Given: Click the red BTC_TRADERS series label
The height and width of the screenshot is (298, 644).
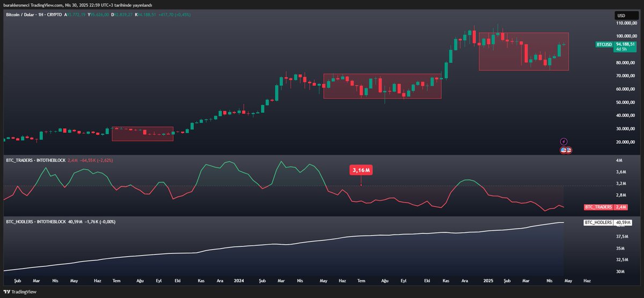Looking at the screenshot, I should [597, 207].
